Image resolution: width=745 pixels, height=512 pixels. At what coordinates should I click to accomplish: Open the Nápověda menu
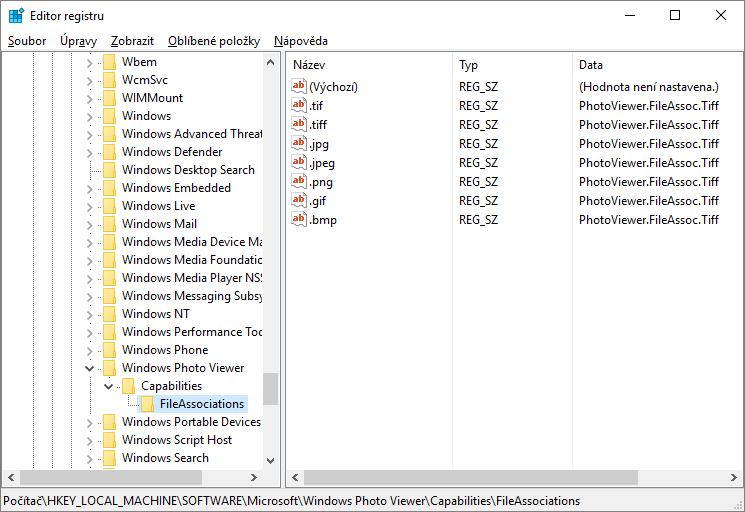click(x=300, y=41)
